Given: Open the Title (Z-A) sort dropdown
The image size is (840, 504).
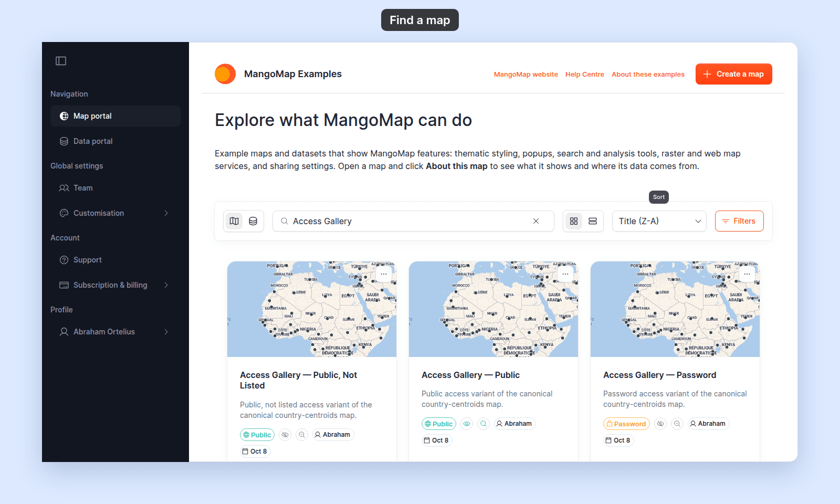Looking at the screenshot, I should (x=659, y=221).
